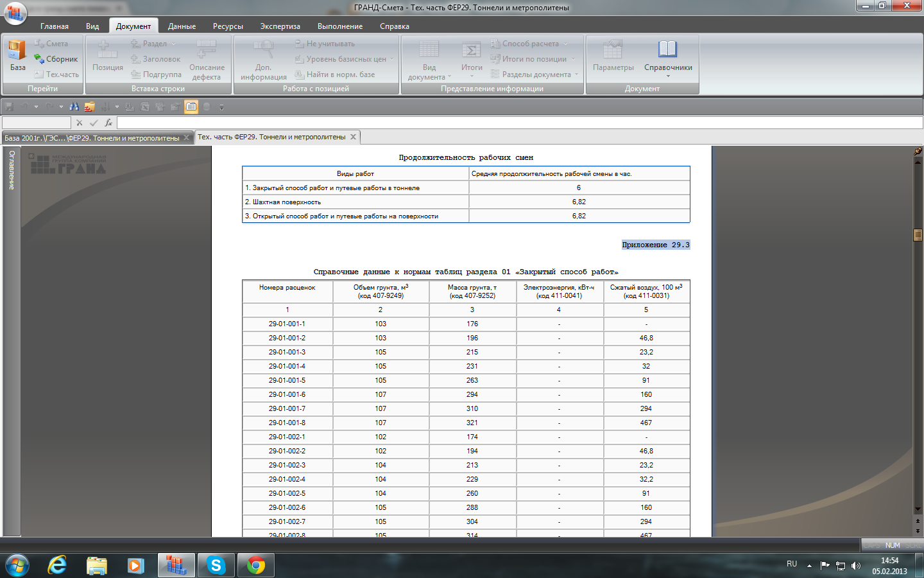This screenshot has width=924, height=578.
Task: Toggle the highlighted document view icon
Action: tap(191, 107)
